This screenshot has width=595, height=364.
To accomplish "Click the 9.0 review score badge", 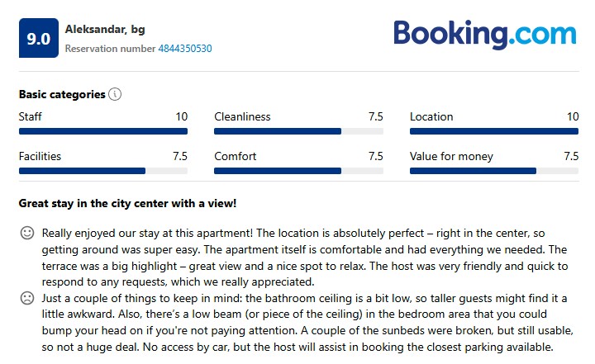I will pyautogui.click(x=39, y=38).
